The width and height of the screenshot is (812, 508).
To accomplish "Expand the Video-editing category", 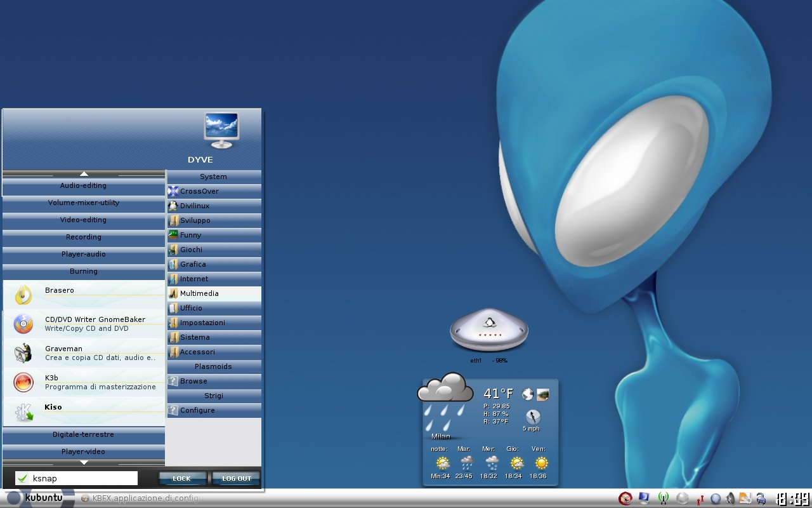I will tap(84, 220).
